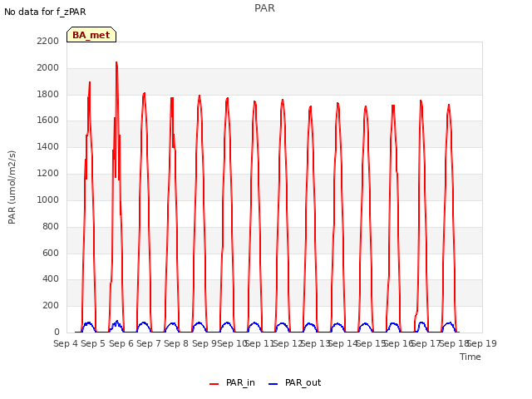Click the 'No data for f_zPAR' message

45,12
